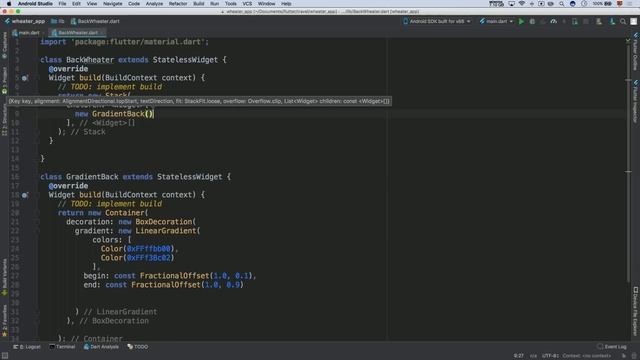Screen dimensions: 640x360
Task: Open Flutter Inspector panel on right edge
Action: (636, 101)
